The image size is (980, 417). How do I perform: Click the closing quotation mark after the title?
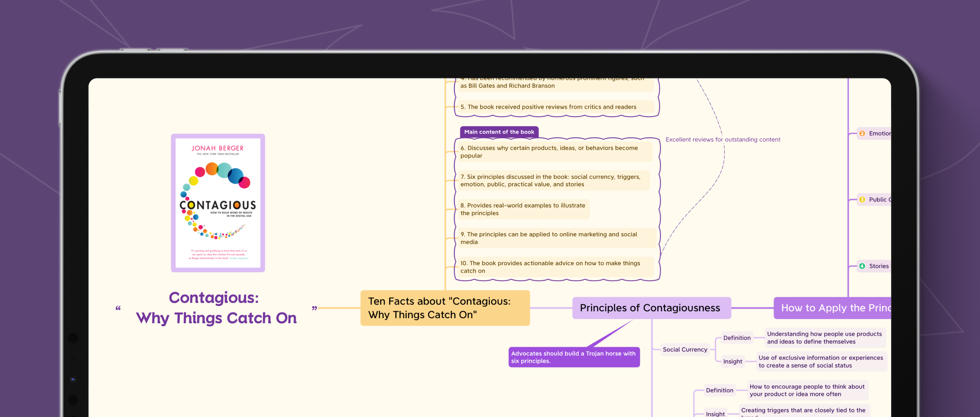(314, 309)
